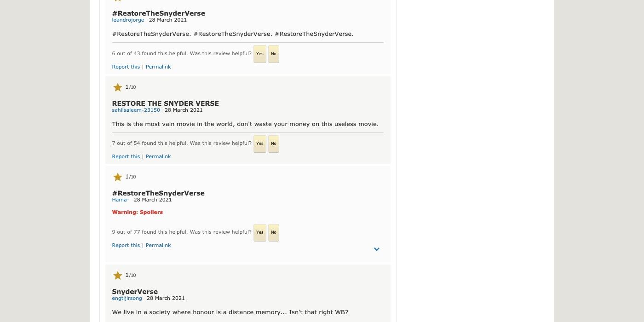Screen dimensions: 644x322
Task: Open leandrojorge's user profile
Action: (x=128, y=20)
